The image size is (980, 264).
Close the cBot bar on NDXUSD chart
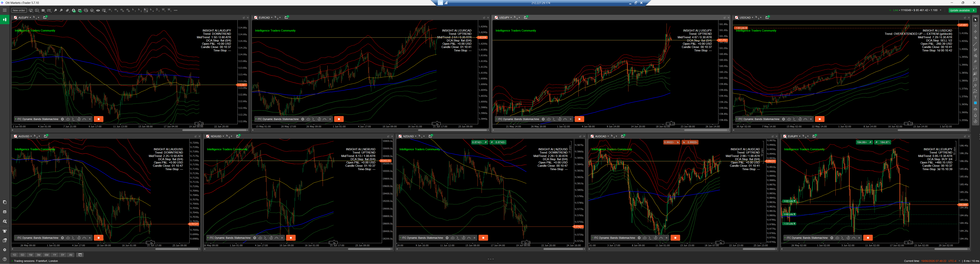282,238
